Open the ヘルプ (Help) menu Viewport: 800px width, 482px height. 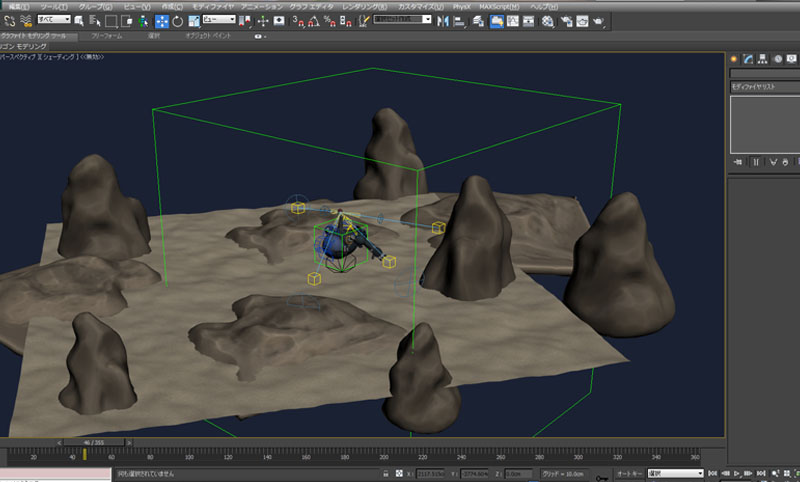pyautogui.click(x=544, y=7)
